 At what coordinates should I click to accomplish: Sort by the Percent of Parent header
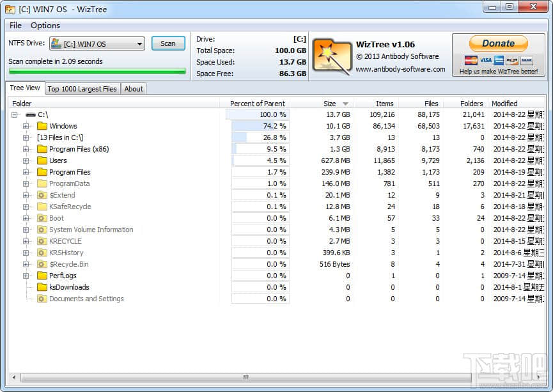257,104
